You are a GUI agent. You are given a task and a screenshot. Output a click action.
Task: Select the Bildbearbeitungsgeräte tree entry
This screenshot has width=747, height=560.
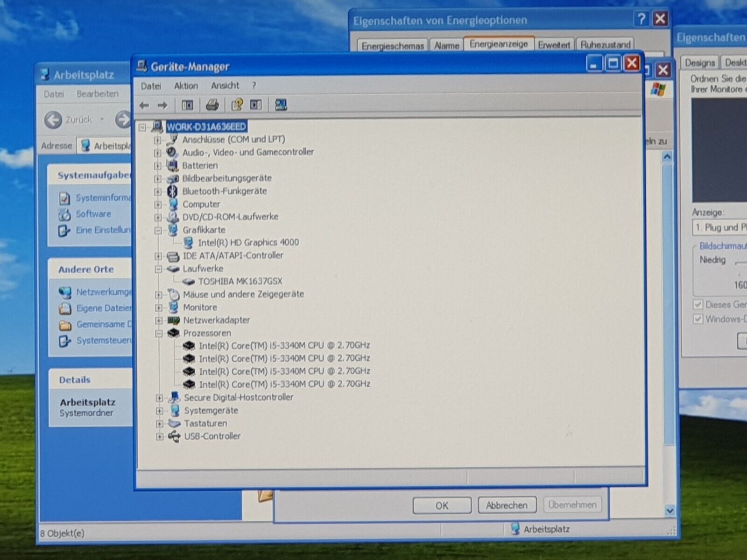pyautogui.click(x=226, y=178)
